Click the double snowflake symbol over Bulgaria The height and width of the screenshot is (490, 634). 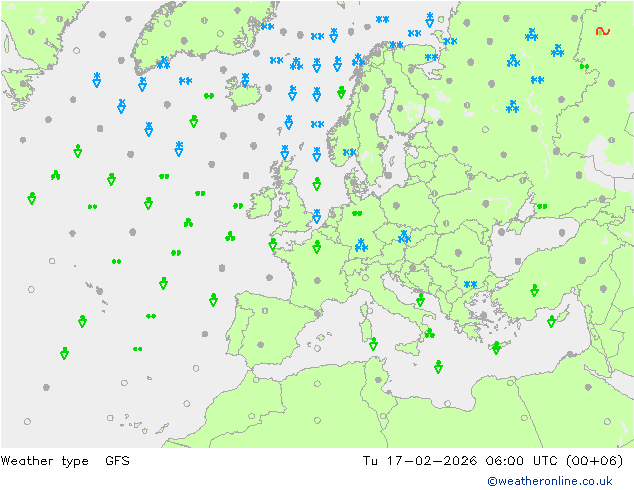click(470, 284)
